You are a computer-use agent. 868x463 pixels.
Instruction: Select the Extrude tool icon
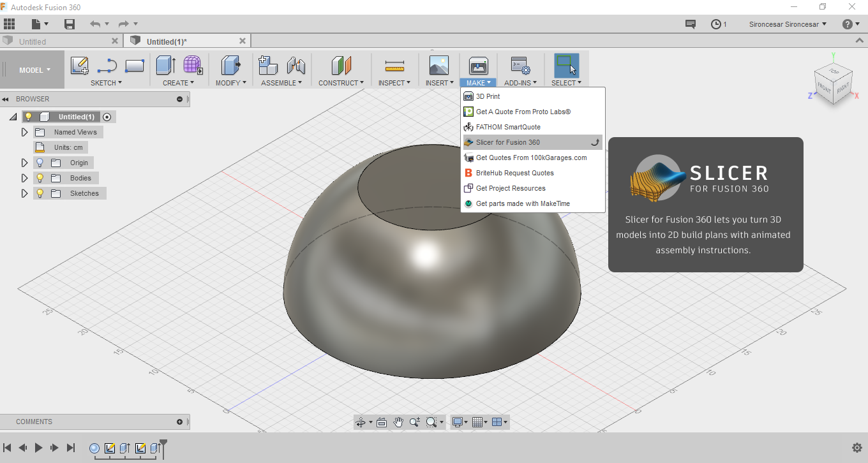(x=166, y=65)
